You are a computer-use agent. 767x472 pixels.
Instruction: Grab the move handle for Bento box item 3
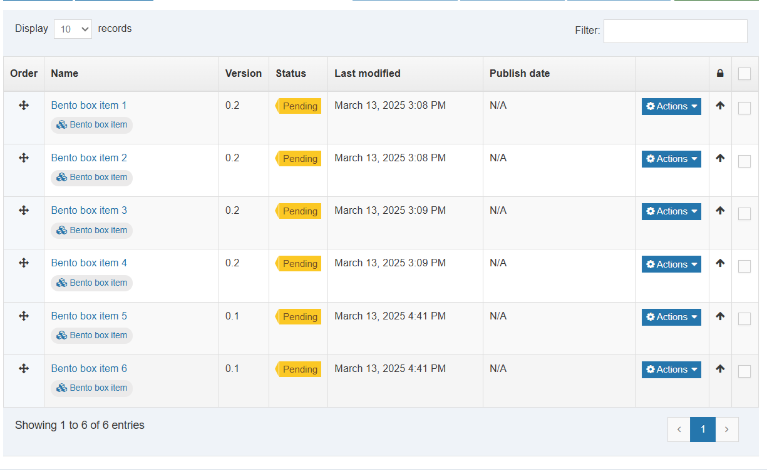coord(23,210)
